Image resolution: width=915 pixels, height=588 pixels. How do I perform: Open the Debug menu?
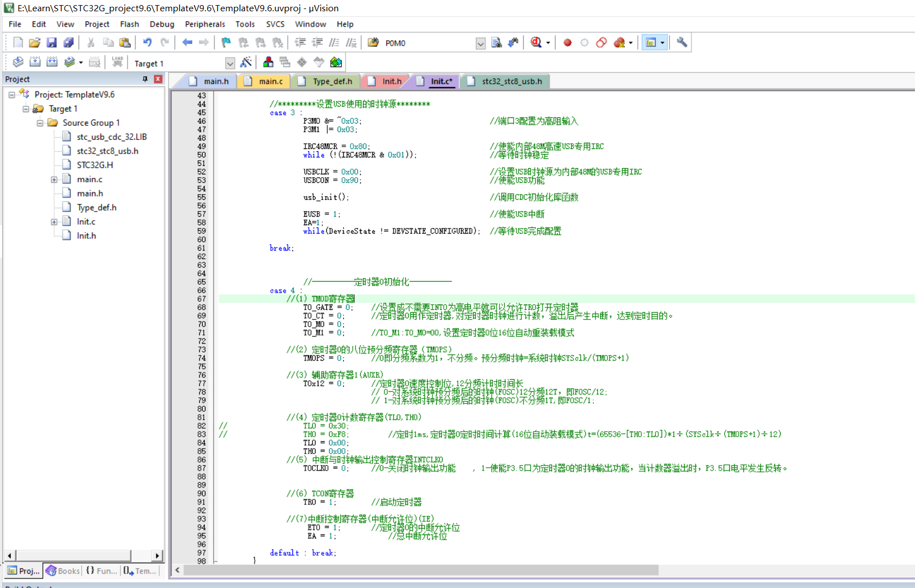pos(162,24)
